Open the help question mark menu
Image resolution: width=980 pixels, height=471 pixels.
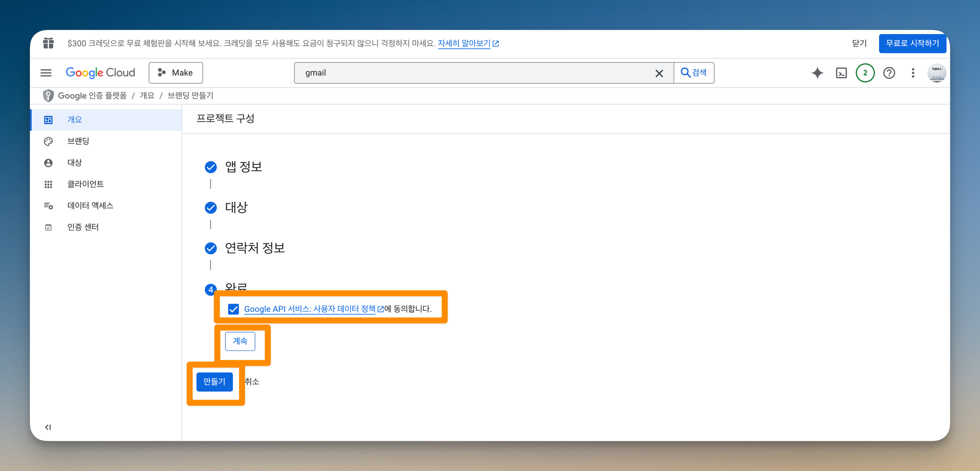click(x=889, y=73)
